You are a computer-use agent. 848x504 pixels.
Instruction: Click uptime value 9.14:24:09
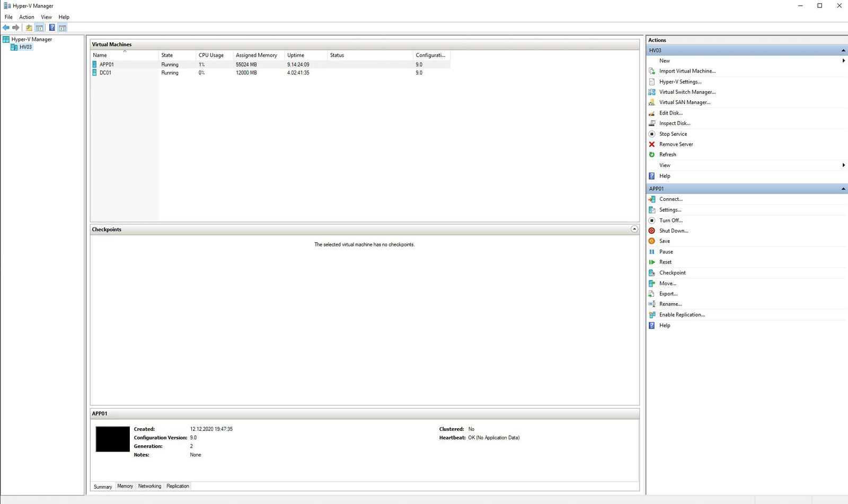click(298, 65)
